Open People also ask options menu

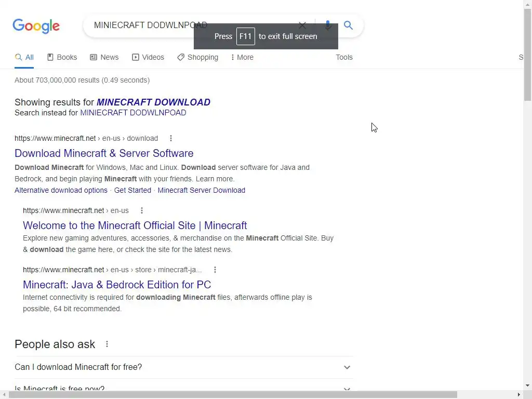(107, 344)
